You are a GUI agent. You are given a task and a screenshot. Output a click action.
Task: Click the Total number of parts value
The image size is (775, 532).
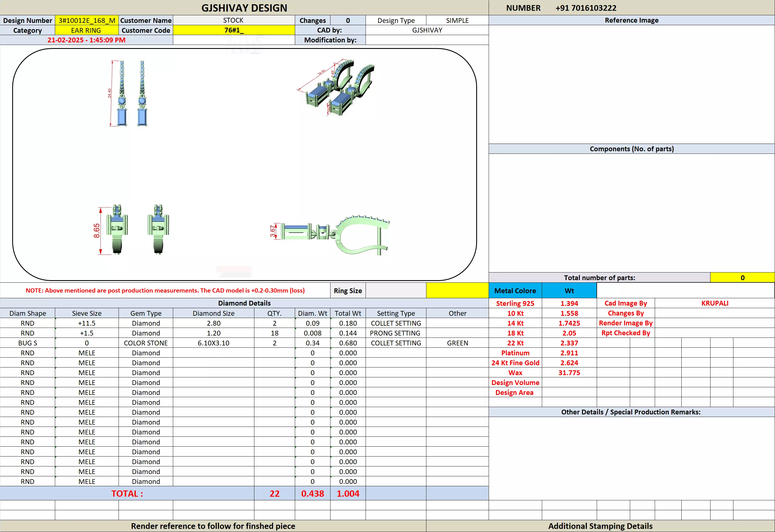(x=742, y=278)
